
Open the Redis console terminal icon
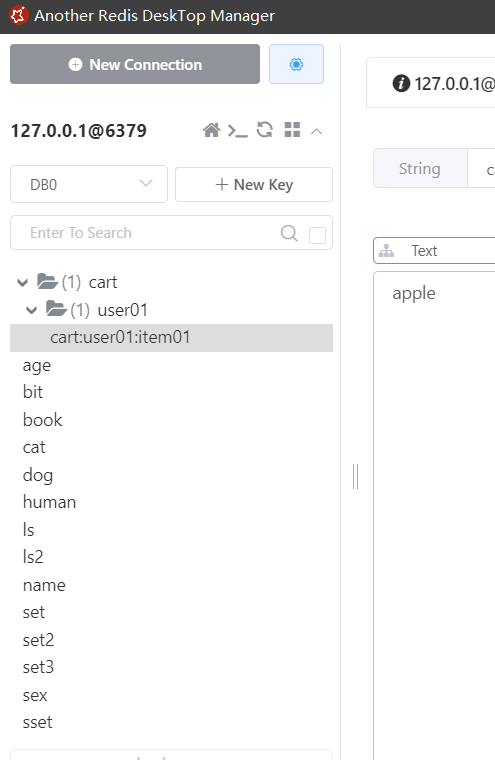click(238, 131)
